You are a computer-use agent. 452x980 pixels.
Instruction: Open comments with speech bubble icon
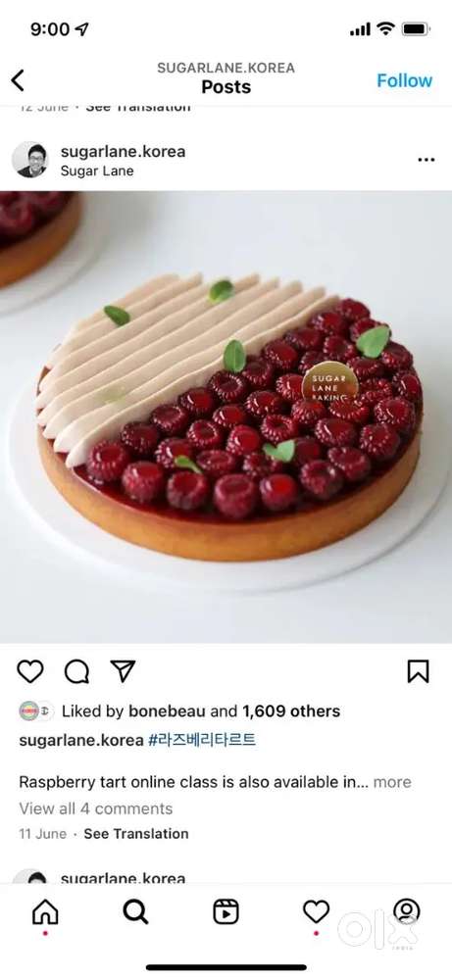point(76,672)
